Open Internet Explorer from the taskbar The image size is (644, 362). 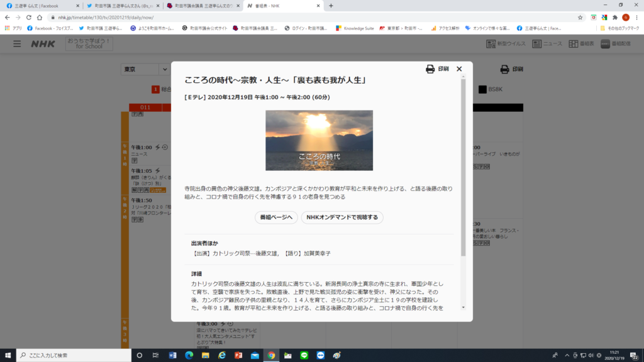pos(222,356)
